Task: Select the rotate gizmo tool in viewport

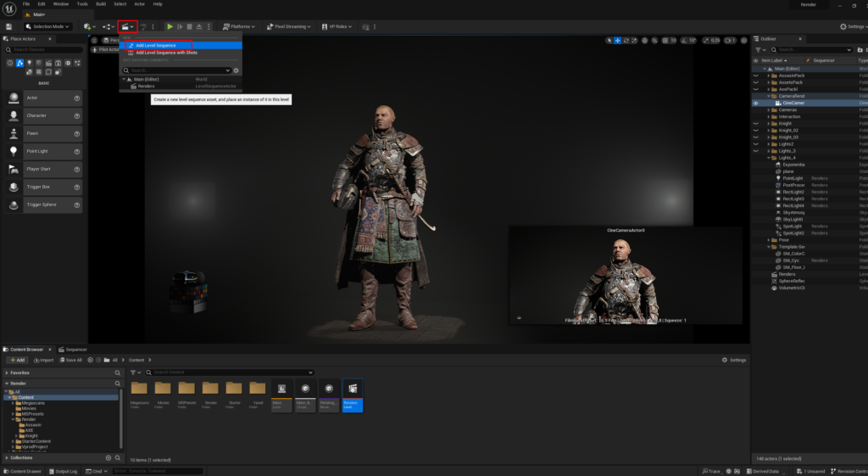Action: [x=627, y=40]
